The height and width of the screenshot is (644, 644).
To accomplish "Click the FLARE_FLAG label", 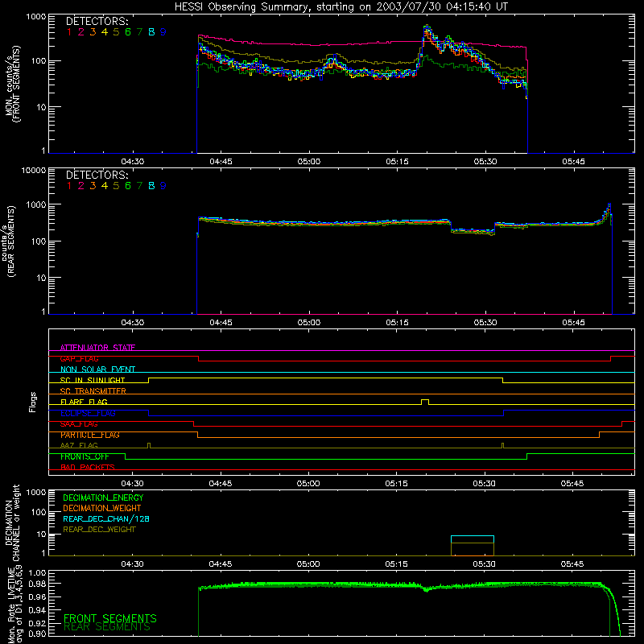I will [84, 402].
